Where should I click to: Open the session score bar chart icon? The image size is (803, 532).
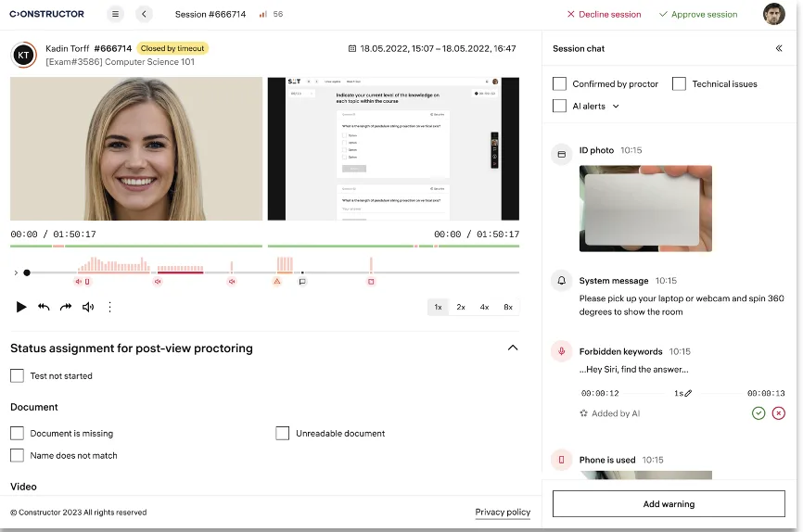(x=262, y=14)
